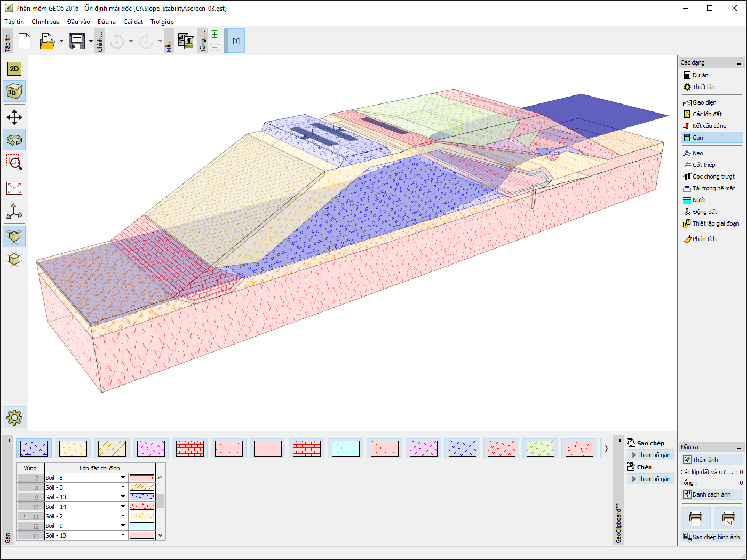Toggle the shaded cube display mode

(14, 236)
